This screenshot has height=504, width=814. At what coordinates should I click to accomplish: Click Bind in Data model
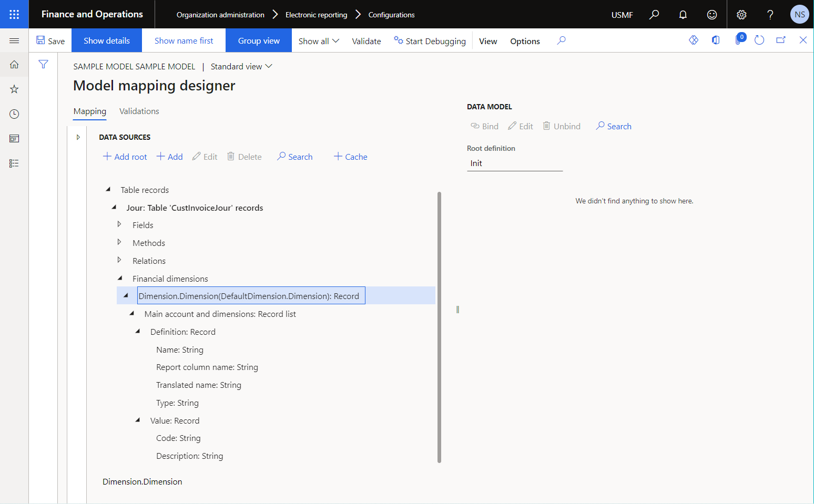click(484, 126)
